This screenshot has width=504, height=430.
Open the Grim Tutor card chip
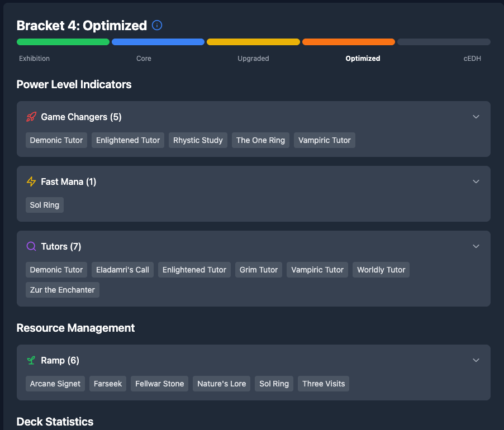click(259, 270)
